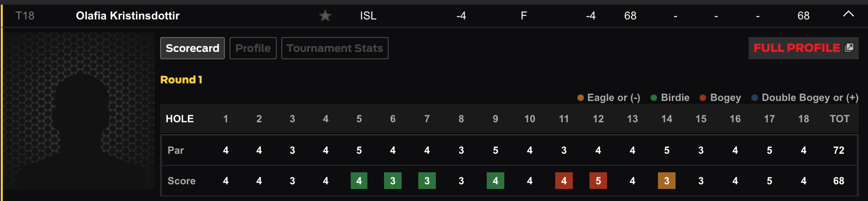Click the blue Double Bogey legend dot
Image resolution: width=868 pixels, height=201 pixels.
[x=755, y=98]
